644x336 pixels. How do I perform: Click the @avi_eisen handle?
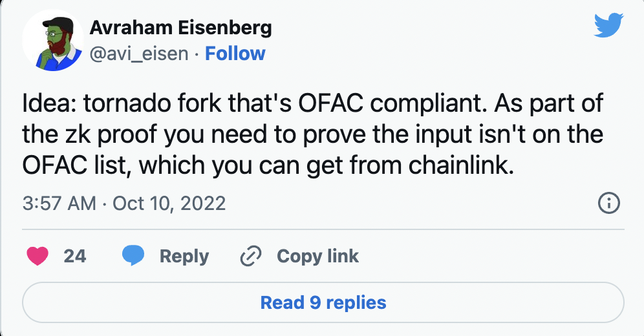[139, 54]
